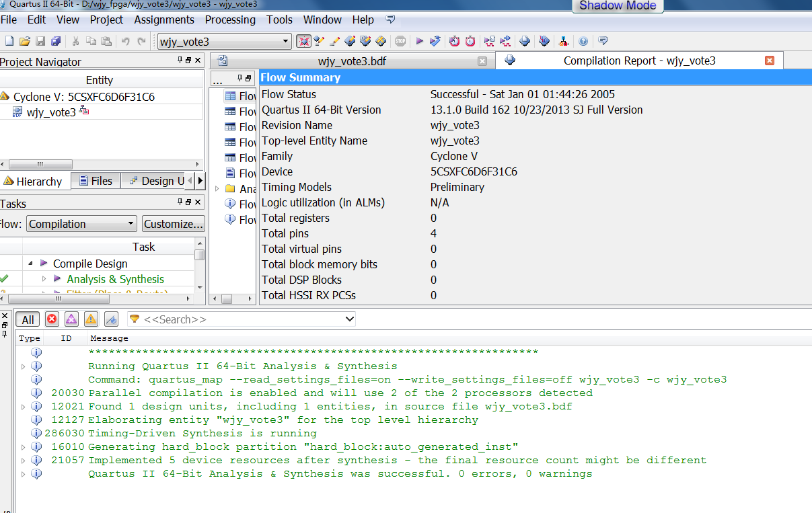Pin the Project Navigator panel
Image resolution: width=812 pixels, height=513 pixels.
click(x=180, y=61)
